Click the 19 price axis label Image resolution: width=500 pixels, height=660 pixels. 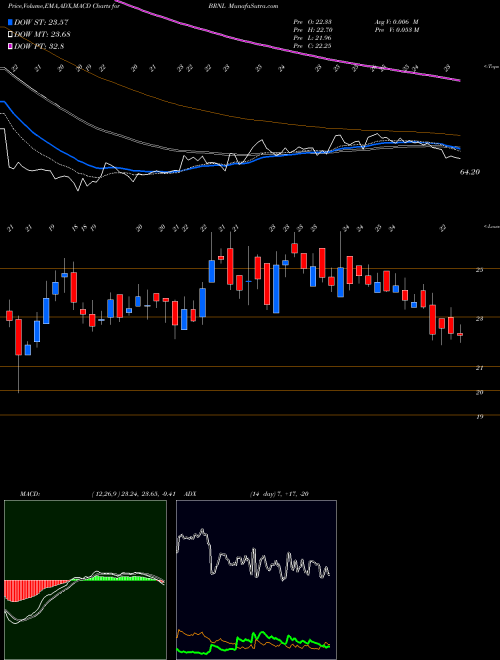tap(479, 417)
